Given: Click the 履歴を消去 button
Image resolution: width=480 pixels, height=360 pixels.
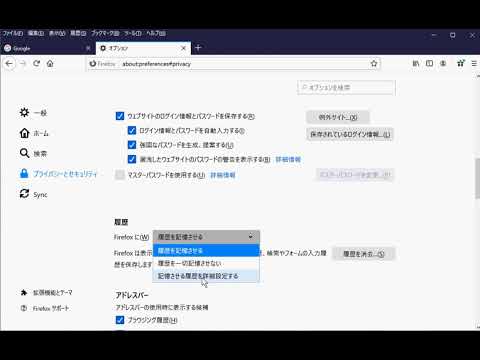Looking at the screenshot, I should [x=363, y=254].
